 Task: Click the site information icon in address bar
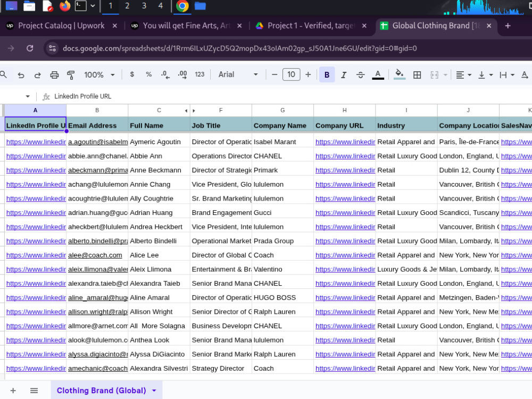[53, 48]
